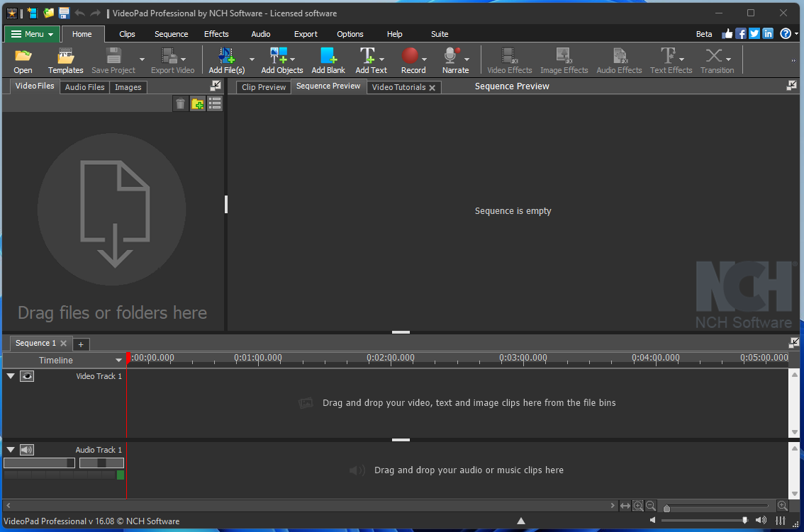
Task: Open the Add File(s) dropdown arrow
Action: [252, 60]
